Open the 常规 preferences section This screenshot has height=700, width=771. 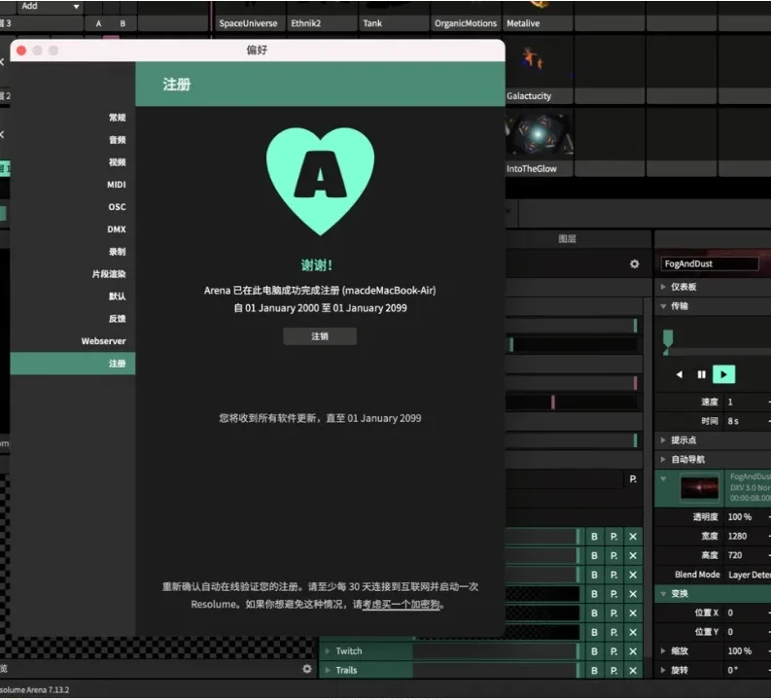[x=117, y=118]
